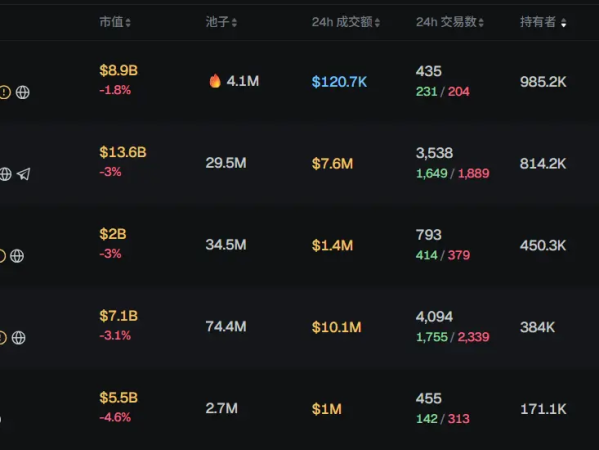Sort by 24h 成交额 column header
The height and width of the screenshot is (450, 599).
(x=346, y=22)
